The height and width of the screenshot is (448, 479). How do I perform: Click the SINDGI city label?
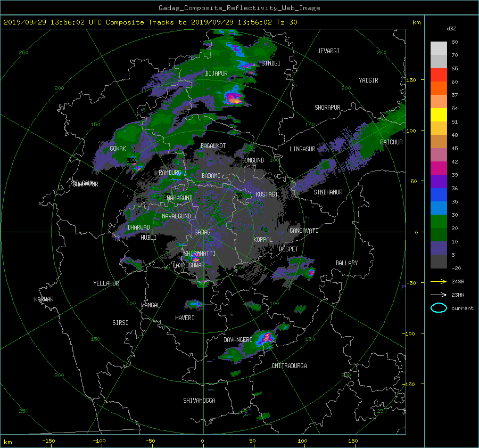click(271, 63)
